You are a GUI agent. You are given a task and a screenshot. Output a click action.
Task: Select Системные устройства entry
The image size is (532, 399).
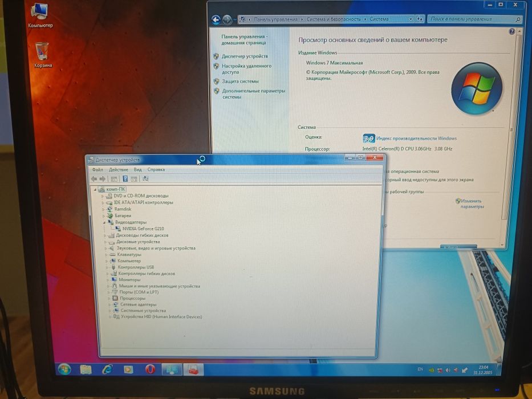pos(143,311)
